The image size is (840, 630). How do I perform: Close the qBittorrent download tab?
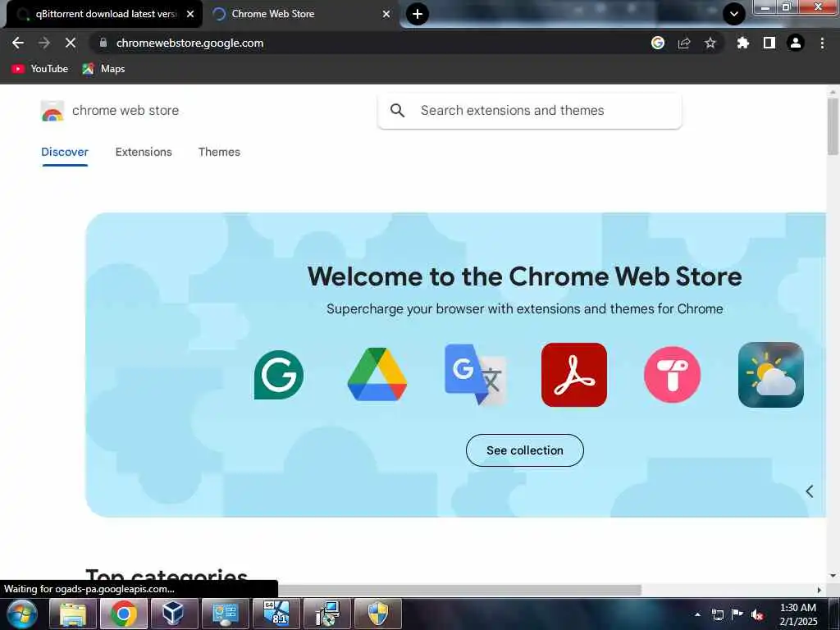click(190, 14)
